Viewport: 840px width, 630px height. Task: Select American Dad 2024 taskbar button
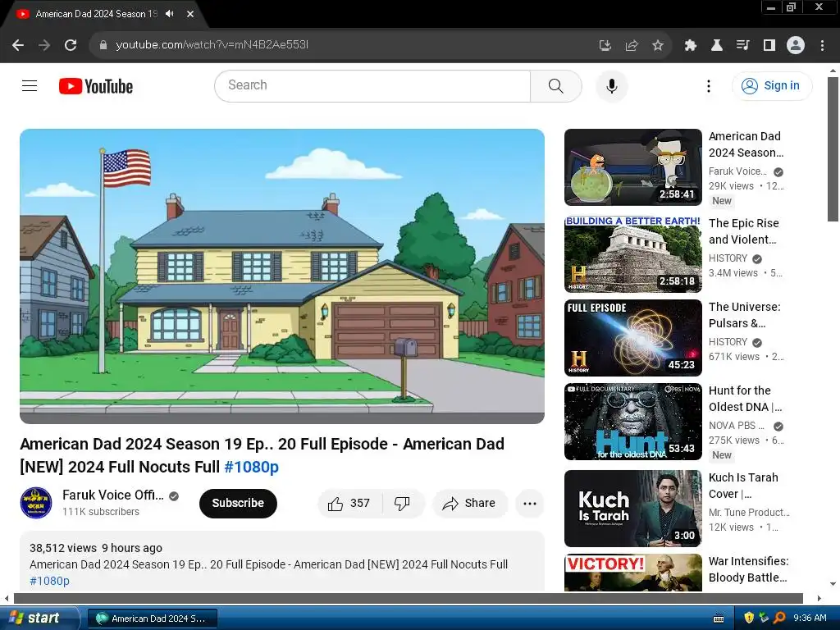153,619
